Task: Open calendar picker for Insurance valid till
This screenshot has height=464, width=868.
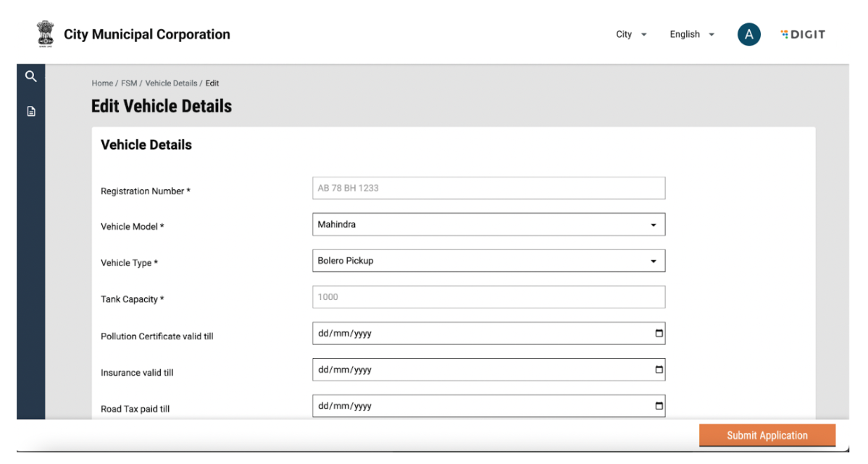Action: click(x=659, y=370)
